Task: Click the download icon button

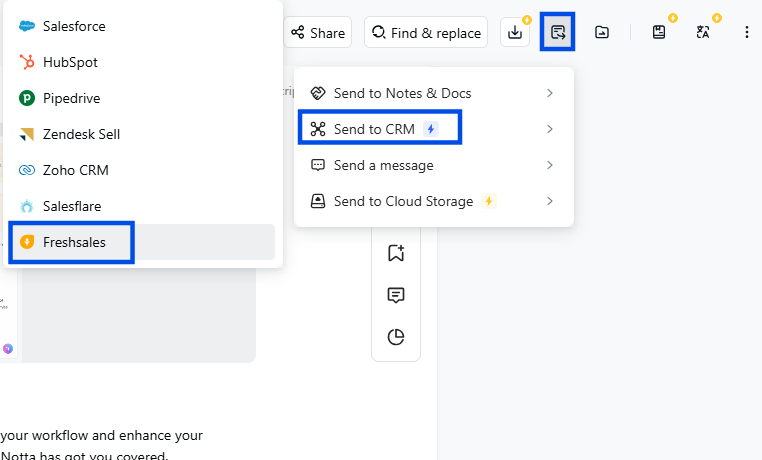Action: [x=515, y=33]
